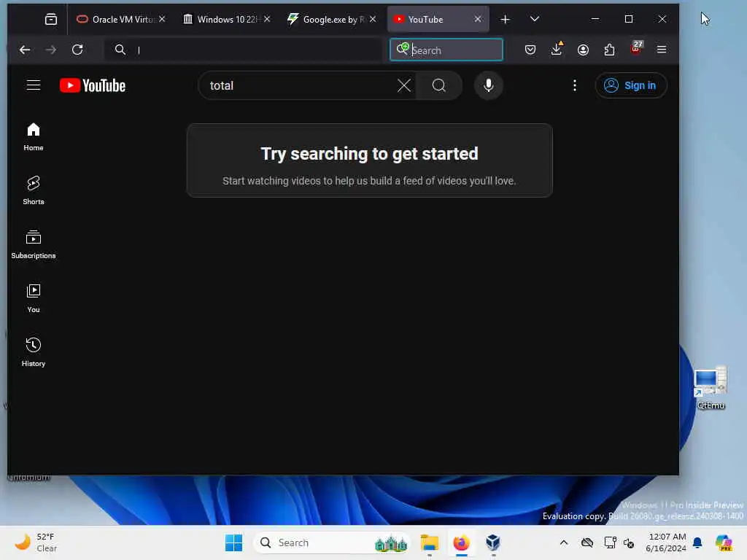747x560 pixels.
Task: Expand the list all tabs dropdown
Action: click(535, 19)
